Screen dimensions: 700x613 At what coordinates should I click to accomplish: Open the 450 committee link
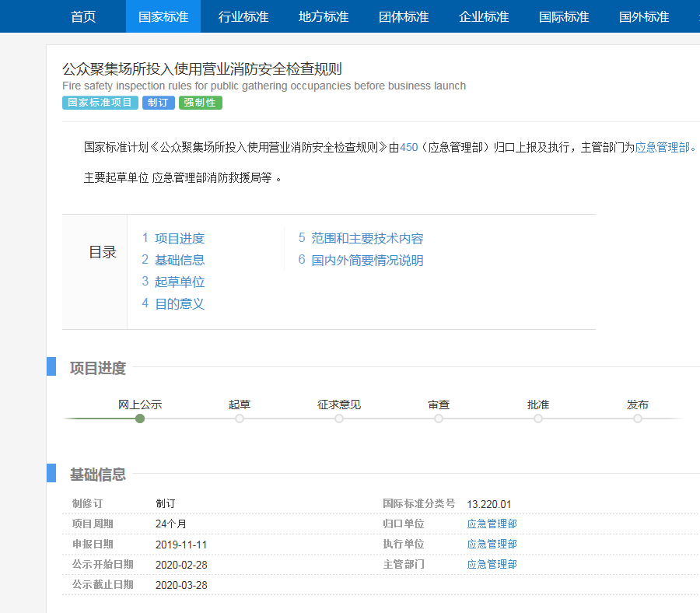pos(409,147)
